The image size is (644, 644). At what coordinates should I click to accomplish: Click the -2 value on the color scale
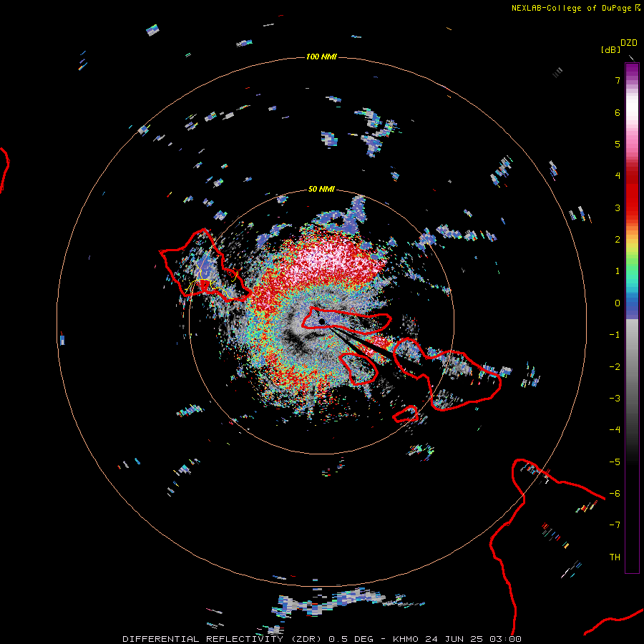615,367
